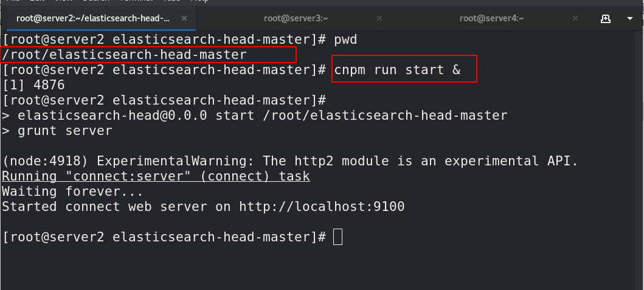The height and width of the screenshot is (290, 644).
Task: Click the Running "connect:server" task line
Action: [156, 176]
